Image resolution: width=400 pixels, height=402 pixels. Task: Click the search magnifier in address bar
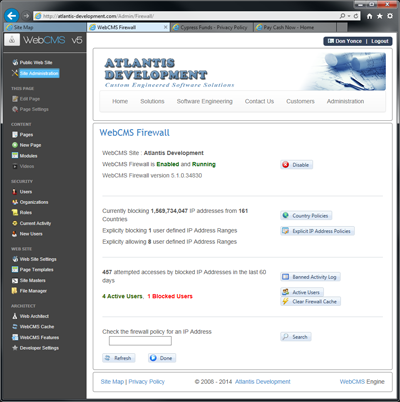pyautogui.click(x=342, y=16)
